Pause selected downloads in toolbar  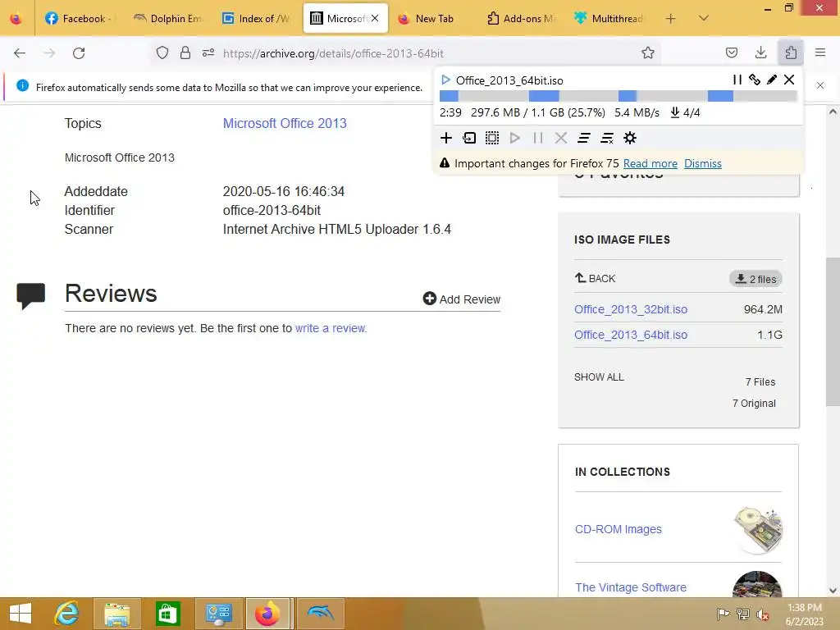click(538, 138)
